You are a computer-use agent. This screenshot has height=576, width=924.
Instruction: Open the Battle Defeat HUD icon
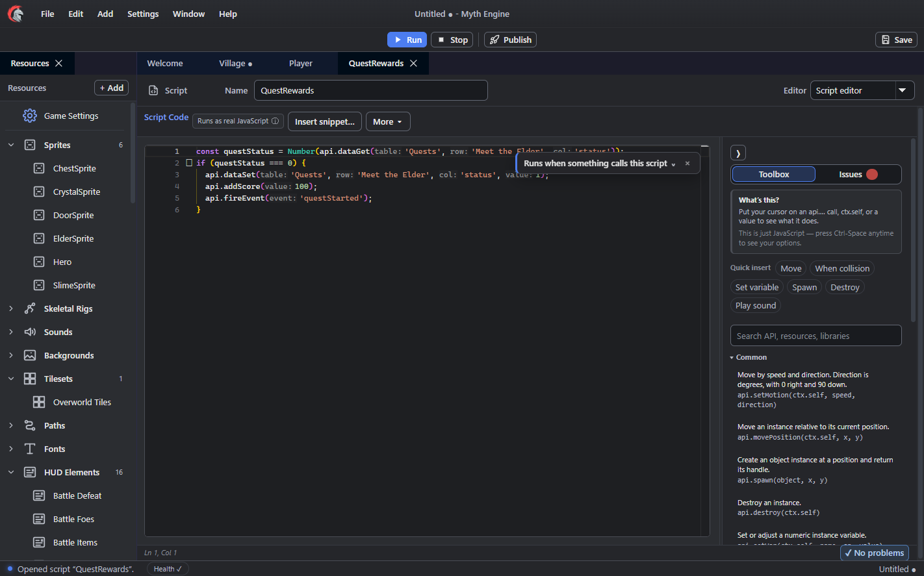click(39, 495)
